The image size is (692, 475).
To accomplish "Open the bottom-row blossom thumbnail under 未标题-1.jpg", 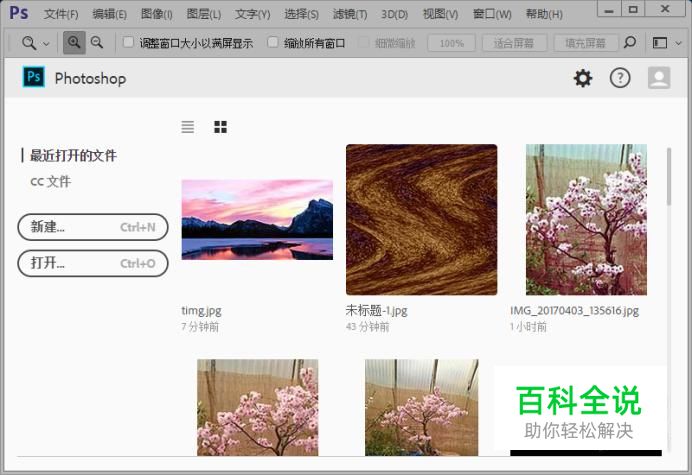I will pyautogui.click(x=421, y=407).
